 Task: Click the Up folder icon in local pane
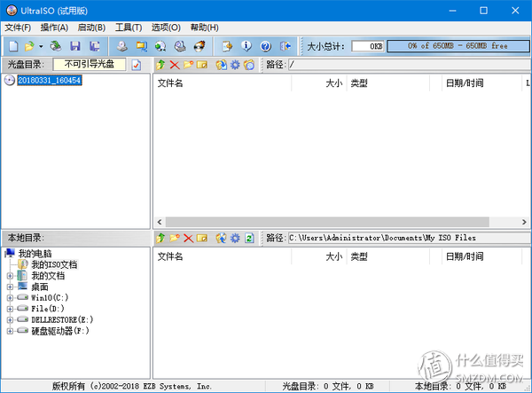[160, 238]
